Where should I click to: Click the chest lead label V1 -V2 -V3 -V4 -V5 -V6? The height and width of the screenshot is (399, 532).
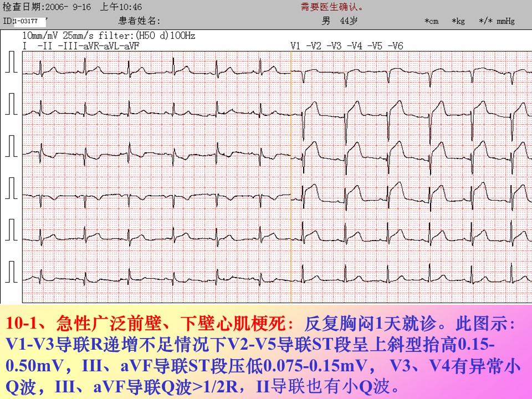[347, 46]
